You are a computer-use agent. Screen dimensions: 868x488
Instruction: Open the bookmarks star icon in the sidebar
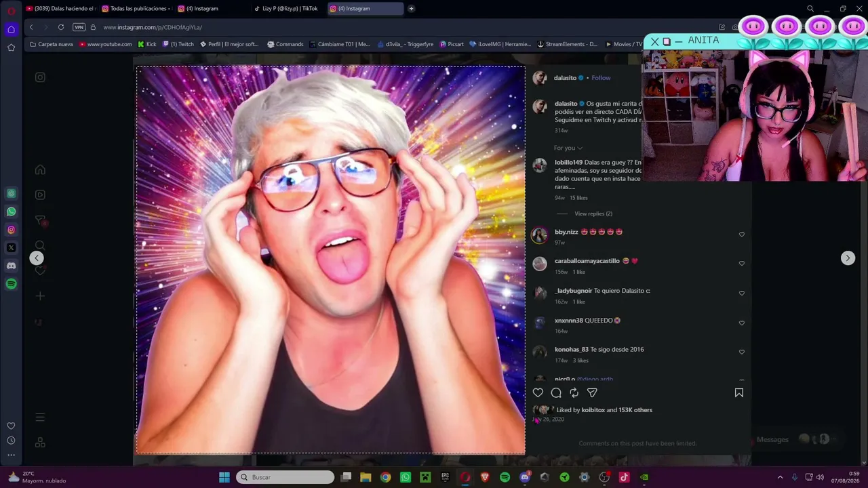tap(11, 47)
